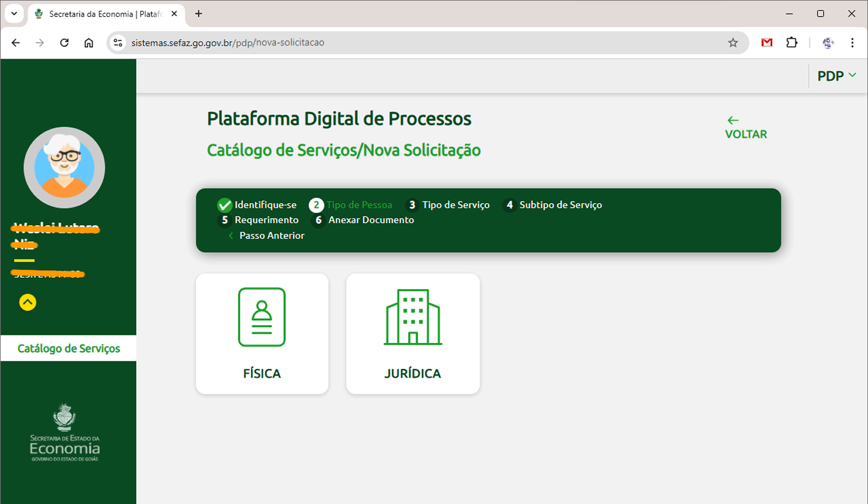The height and width of the screenshot is (504, 868).
Task: Click the user avatar in the sidebar
Action: point(64,167)
